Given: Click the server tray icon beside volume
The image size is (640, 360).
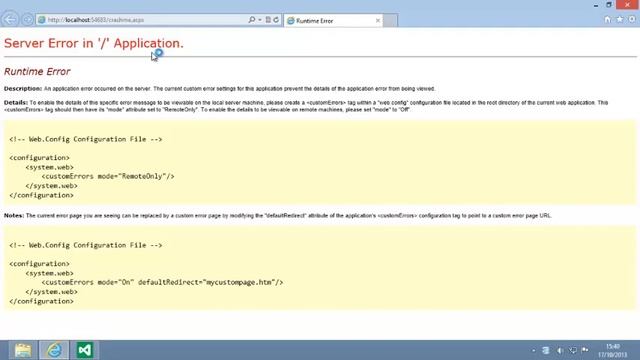Looking at the screenshot, I should (546, 350).
